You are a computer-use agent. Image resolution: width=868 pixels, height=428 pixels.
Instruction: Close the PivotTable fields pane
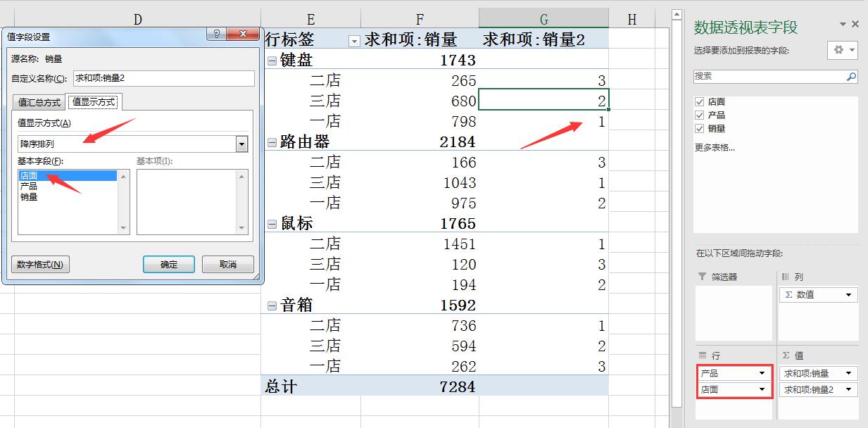tap(855, 25)
